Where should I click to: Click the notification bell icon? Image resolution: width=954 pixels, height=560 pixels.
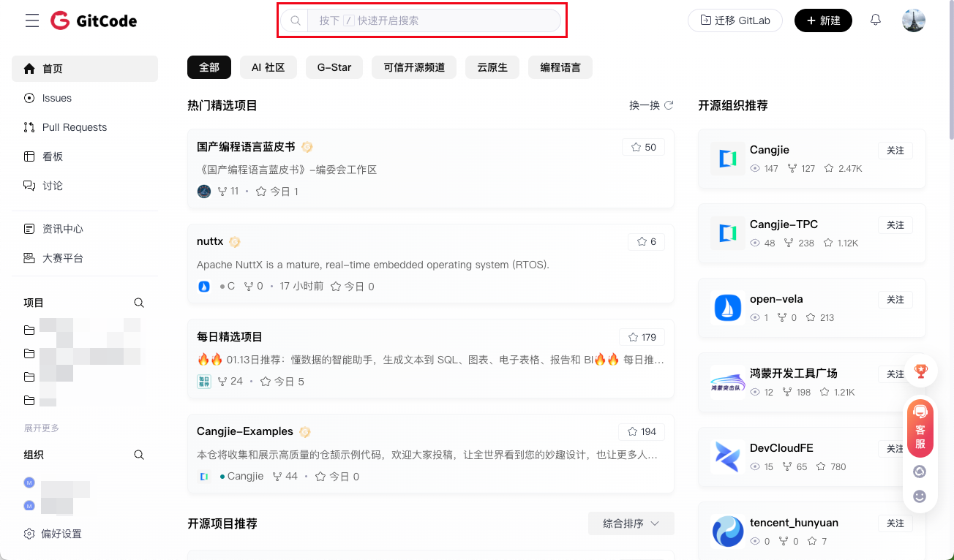click(875, 20)
